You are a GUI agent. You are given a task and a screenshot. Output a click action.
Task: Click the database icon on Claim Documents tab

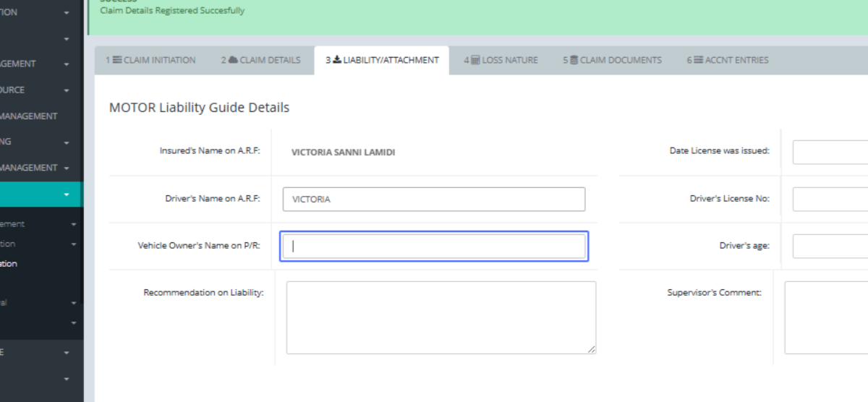(574, 61)
